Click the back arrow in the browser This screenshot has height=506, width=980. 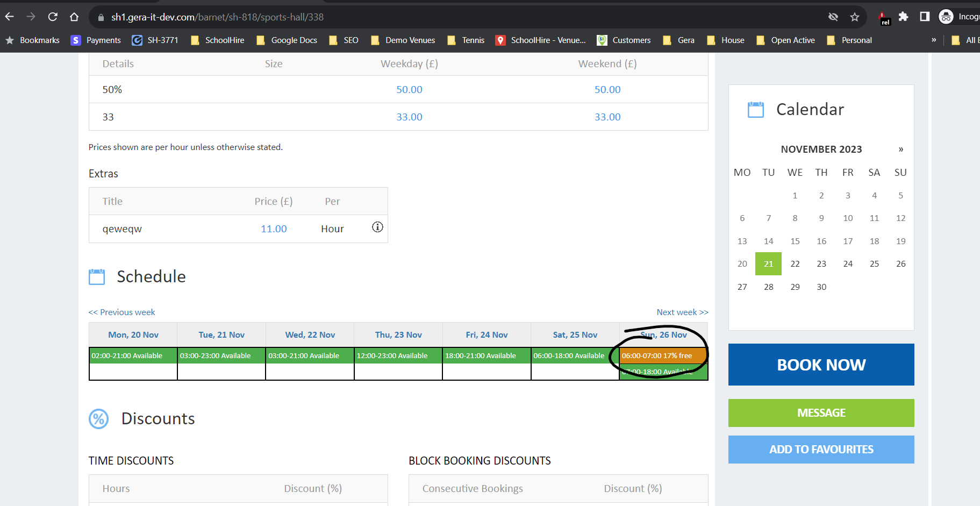(x=10, y=17)
